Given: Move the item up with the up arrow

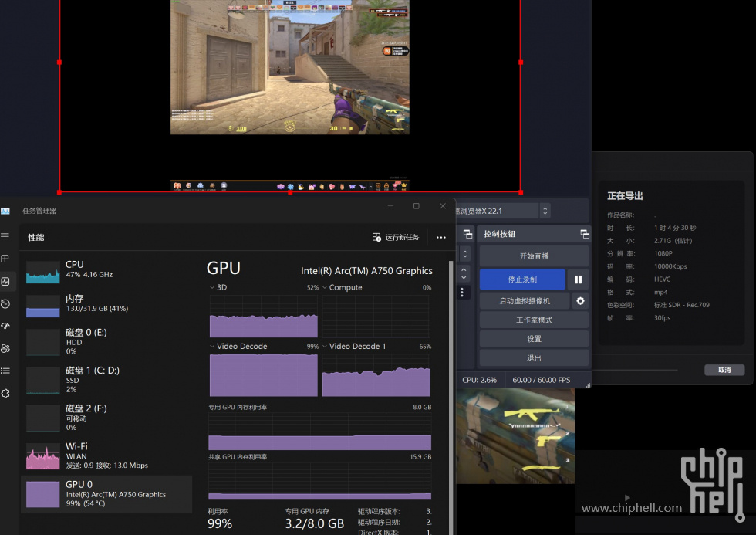Looking at the screenshot, I should [464, 269].
